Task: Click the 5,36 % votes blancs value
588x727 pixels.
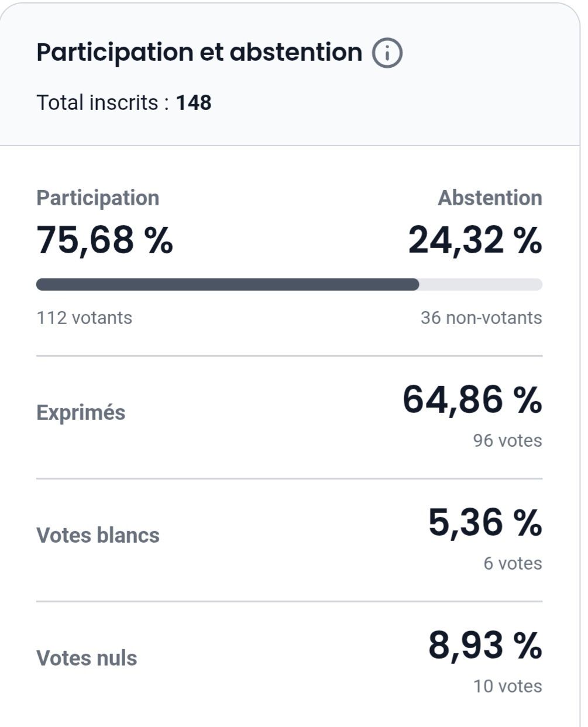Action: click(x=484, y=522)
